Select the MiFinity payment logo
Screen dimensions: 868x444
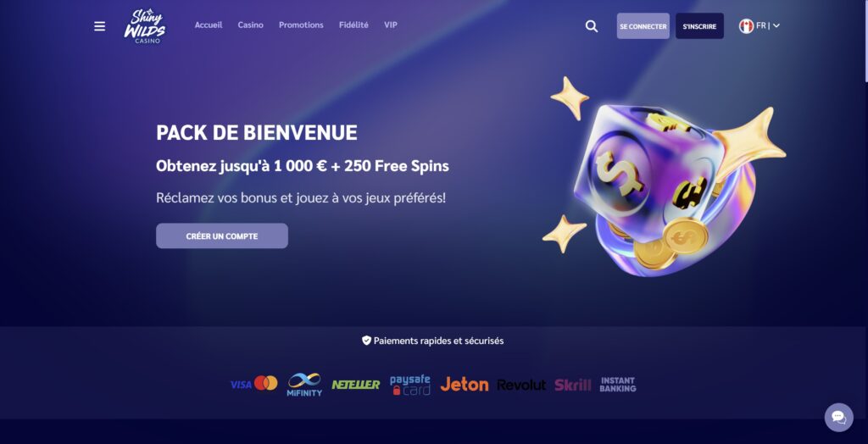[x=304, y=384]
